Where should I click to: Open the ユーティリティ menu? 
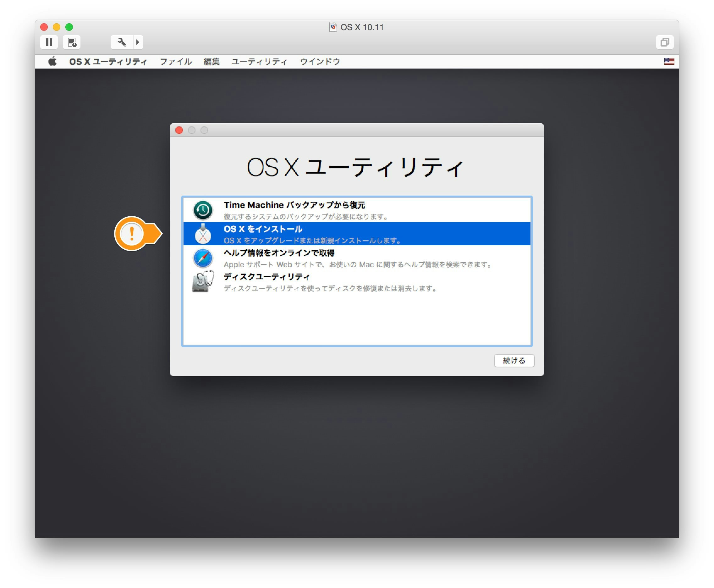[x=259, y=61]
